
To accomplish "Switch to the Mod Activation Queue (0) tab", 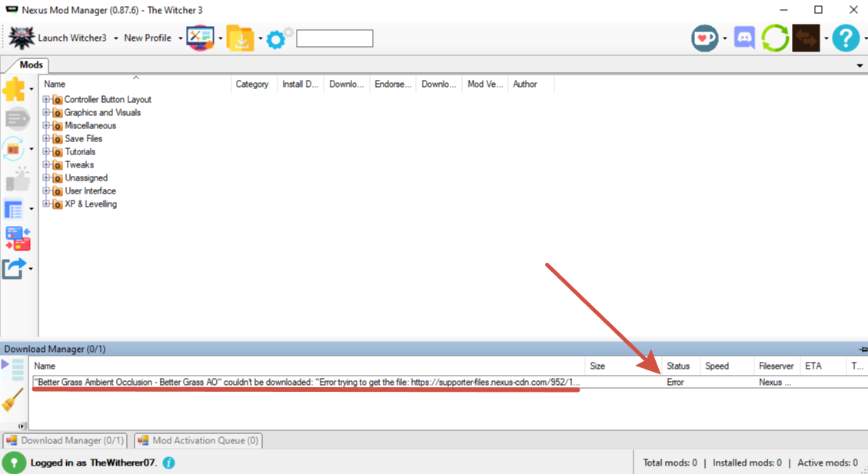I will point(198,441).
